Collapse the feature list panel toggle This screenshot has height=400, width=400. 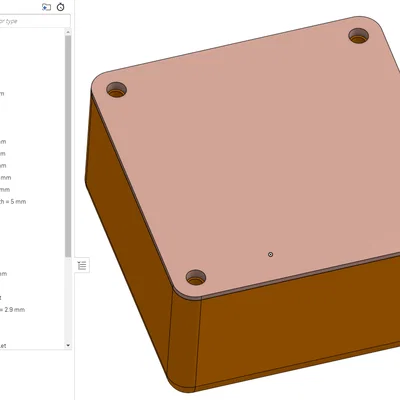click(x=82, y=265)
